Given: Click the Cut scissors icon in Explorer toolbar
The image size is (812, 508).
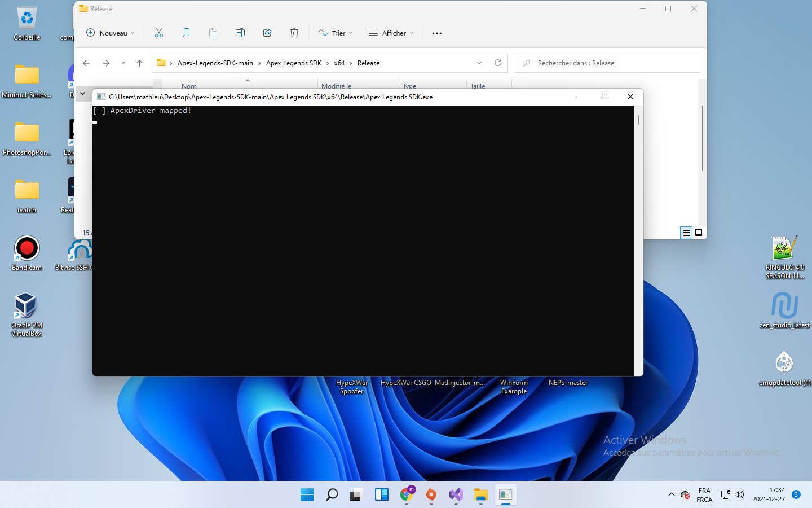Looking at the screenshot, I should [x=159, y=33].
